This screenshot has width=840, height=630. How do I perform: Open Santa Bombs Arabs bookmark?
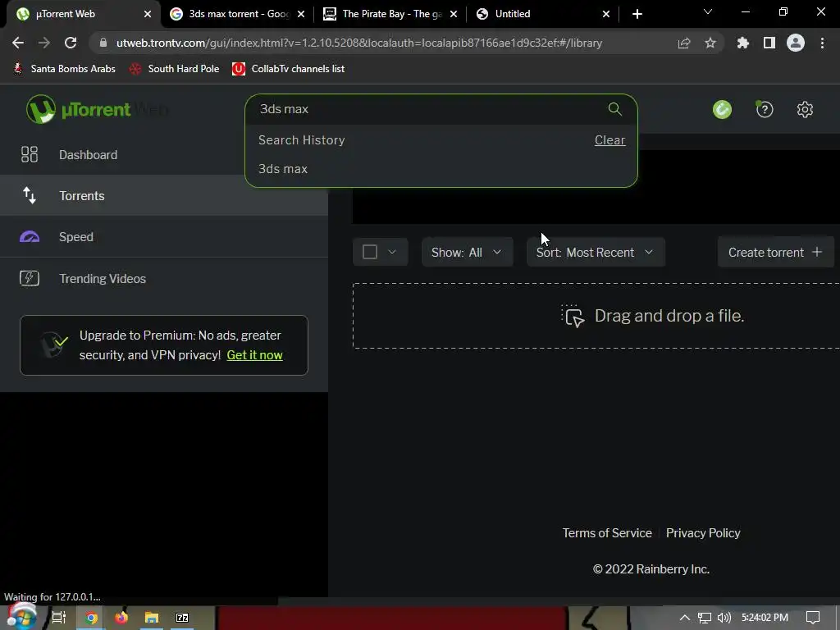tap(64, 69)
